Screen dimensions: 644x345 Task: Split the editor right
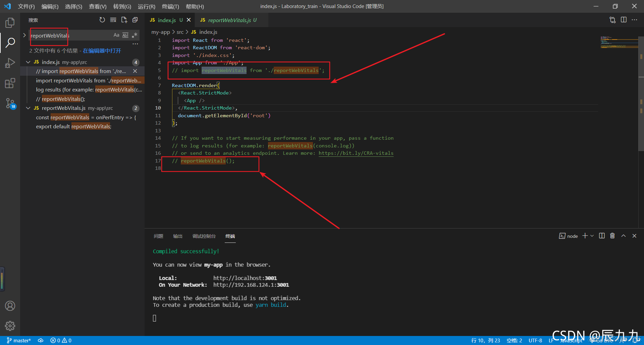[624, 20]
